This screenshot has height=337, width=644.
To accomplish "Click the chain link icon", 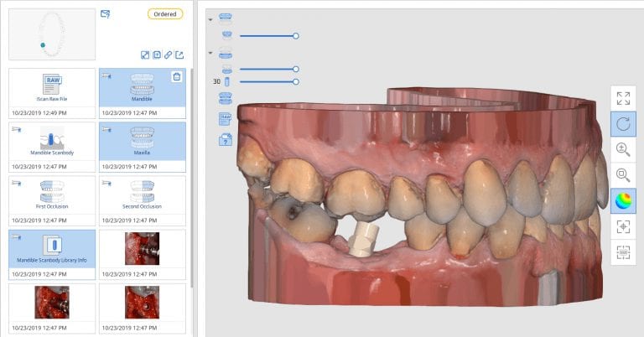I will point(168,55).
